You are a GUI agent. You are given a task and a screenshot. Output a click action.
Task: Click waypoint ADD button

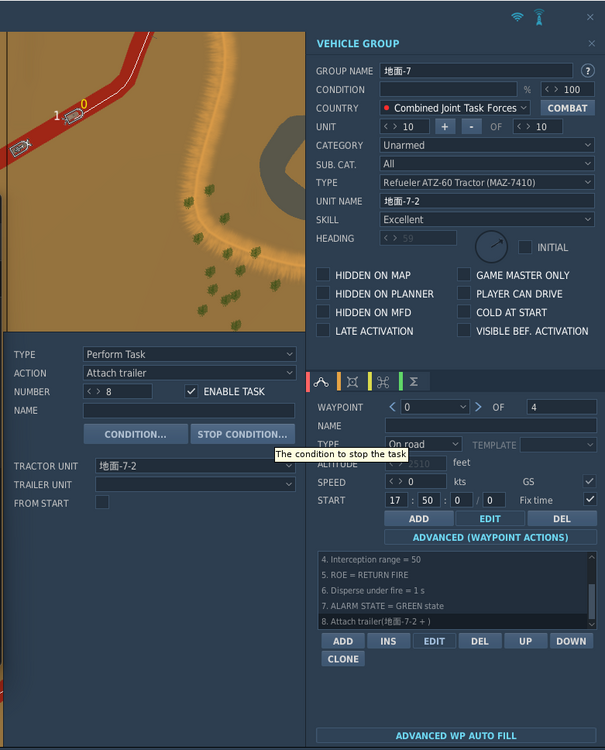(x=419, y=518)
